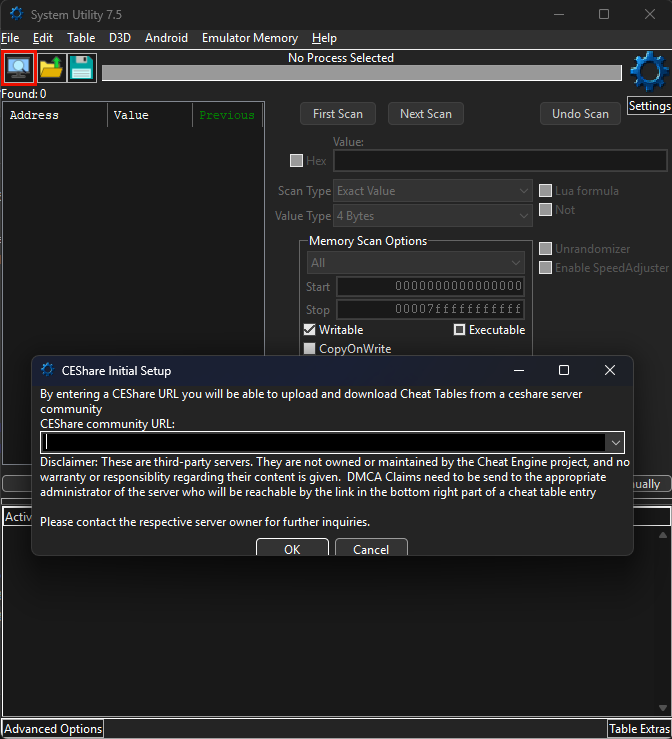The width and height of the screenshot is (672, 739).
Task: Enable the Unrandomizer checkbox
Action: [545, 249]
